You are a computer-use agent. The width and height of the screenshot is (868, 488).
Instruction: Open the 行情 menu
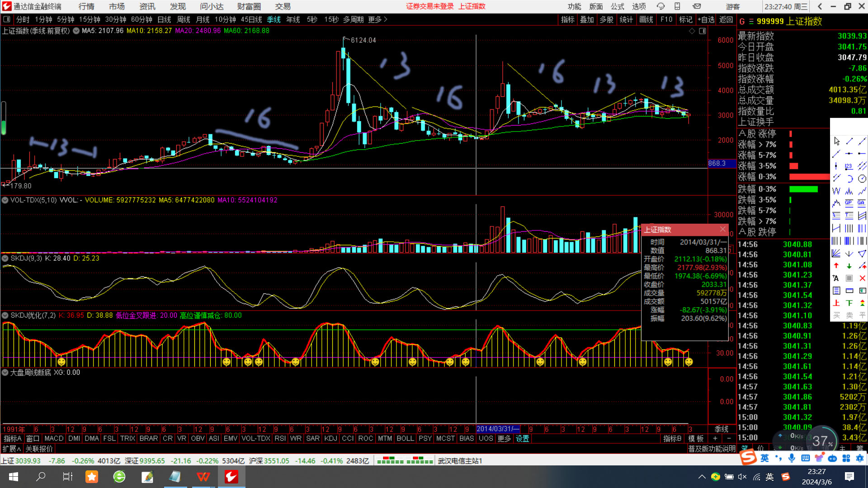86,7
